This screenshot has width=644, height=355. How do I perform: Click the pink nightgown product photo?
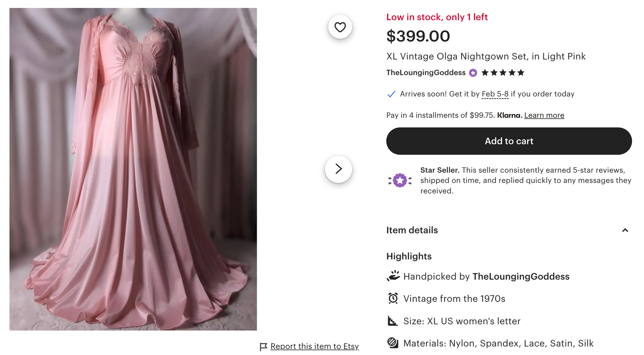click(133, 169)
